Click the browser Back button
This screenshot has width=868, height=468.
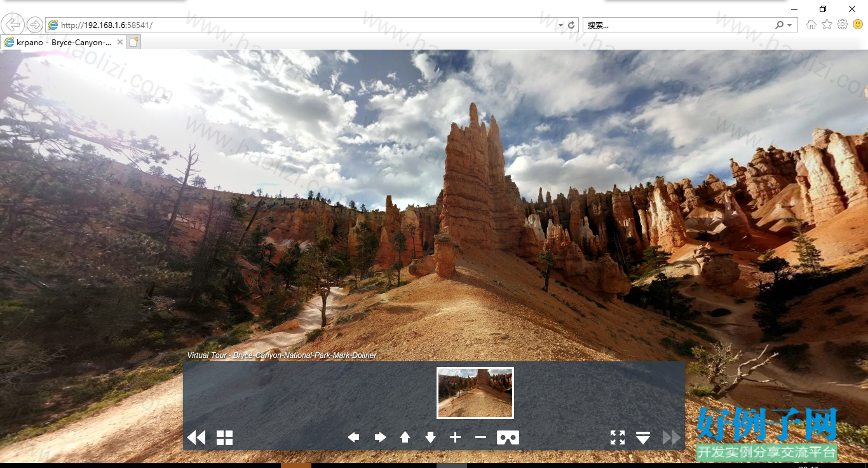(x=13, y=25)
